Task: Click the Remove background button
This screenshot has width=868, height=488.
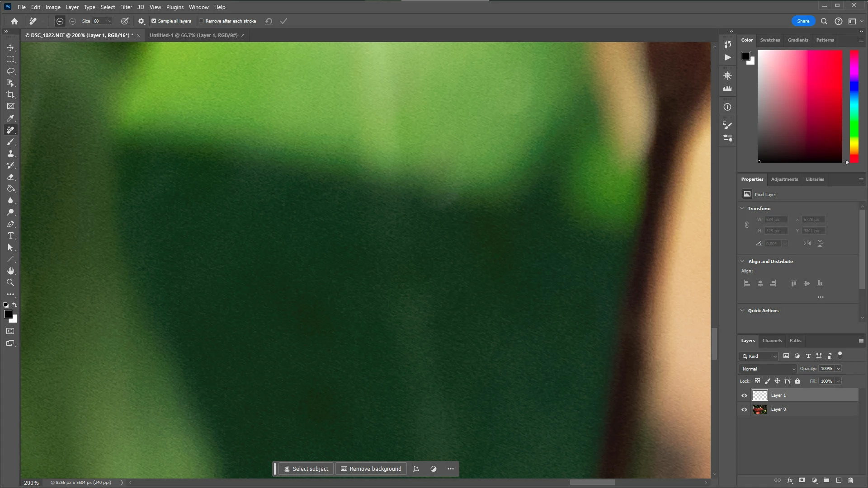Action: point(371,469)
